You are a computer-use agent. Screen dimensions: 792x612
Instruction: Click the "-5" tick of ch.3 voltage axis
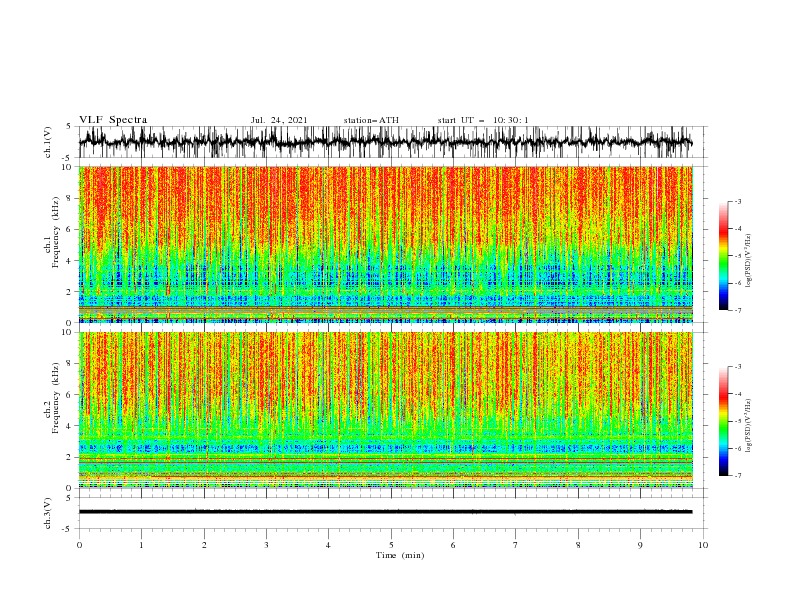(68, 529)
